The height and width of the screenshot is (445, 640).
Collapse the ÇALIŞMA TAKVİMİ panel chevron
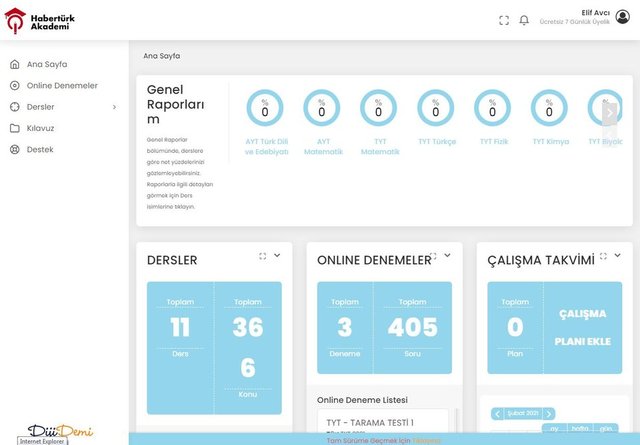point(617,256)
